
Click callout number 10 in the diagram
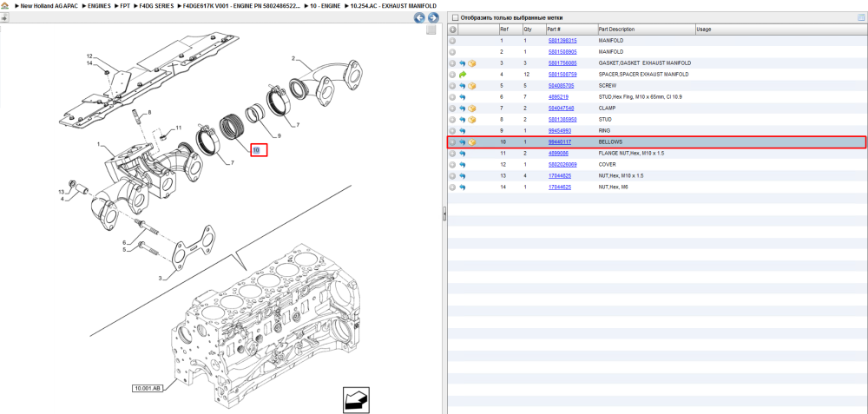[256, 150]
